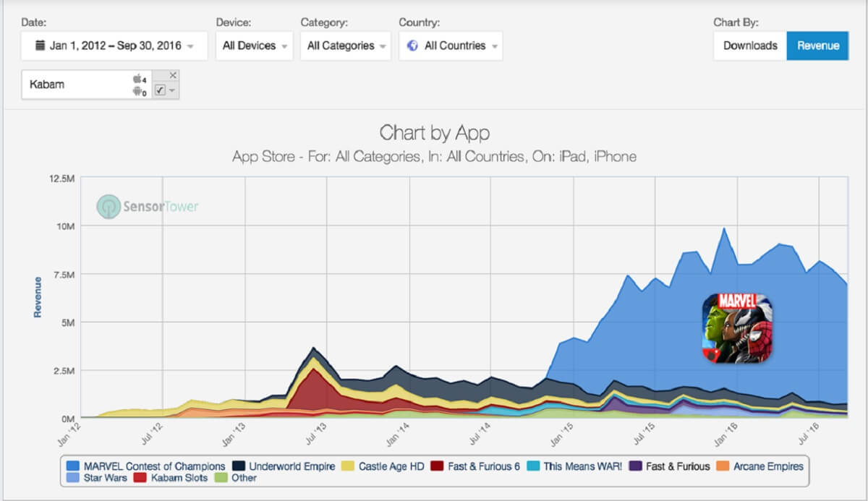This screenshot has height=501, width=868.
Task: Open the All Countries dropdown
Action: pyautogui.click(x=451, y=46)
